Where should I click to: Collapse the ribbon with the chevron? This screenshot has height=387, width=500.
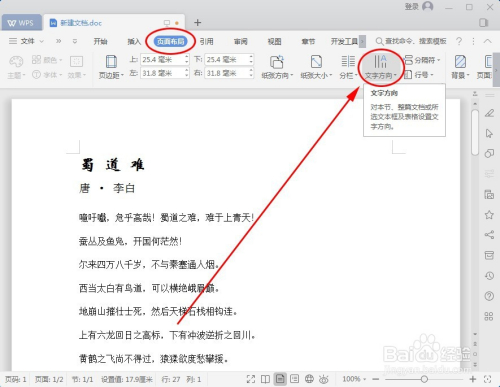[487, 41]
